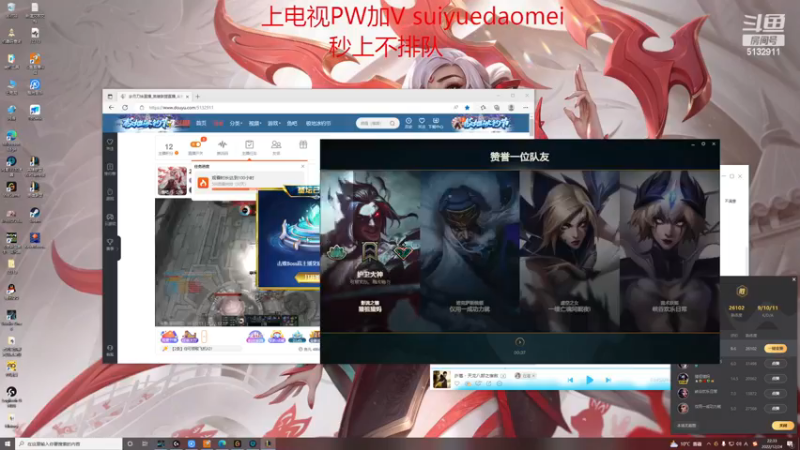Honor the snowy bearded champion card
The height and width of the screenshot is (450, 800).
469,252
